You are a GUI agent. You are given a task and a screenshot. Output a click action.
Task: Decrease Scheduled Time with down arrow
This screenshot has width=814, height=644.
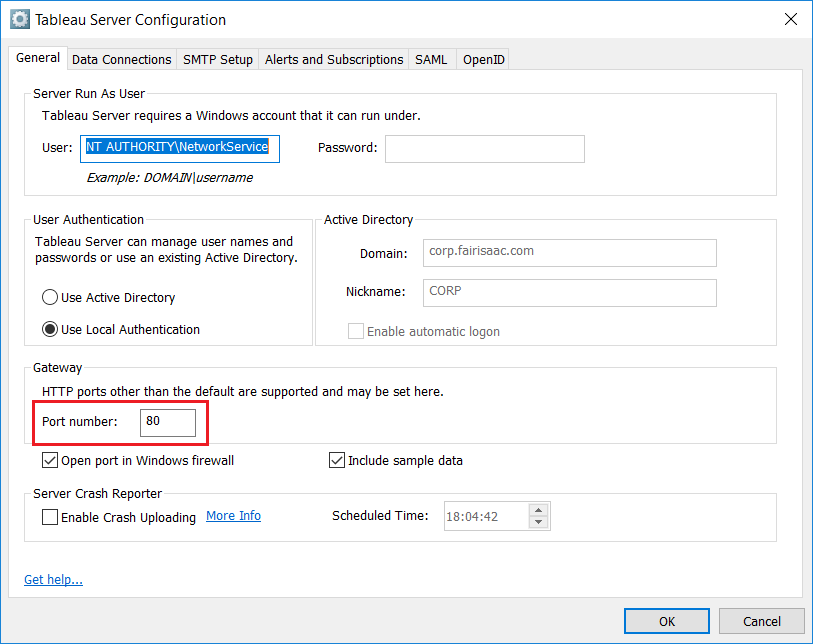pyautogui.click(x=539, y=523)
